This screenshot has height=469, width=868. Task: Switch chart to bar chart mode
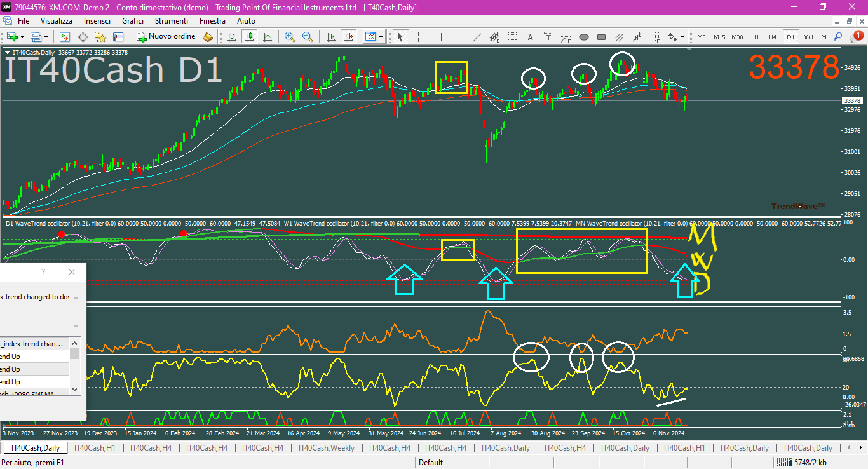[232, 37]
